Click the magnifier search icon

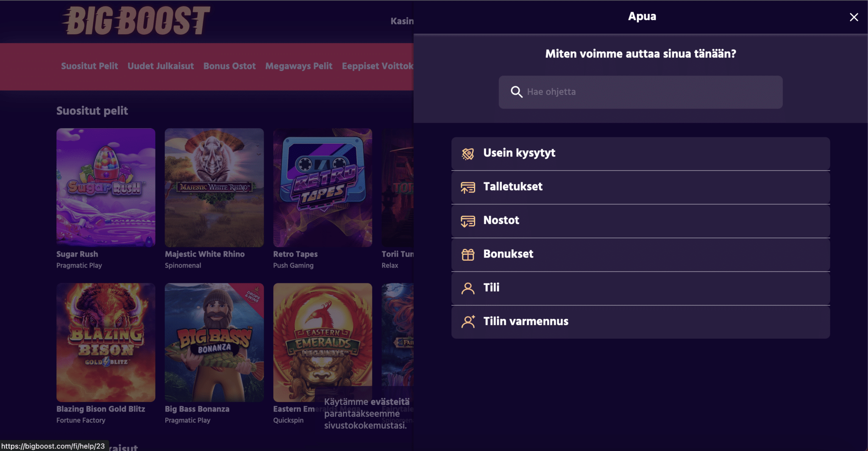(516, 92)
